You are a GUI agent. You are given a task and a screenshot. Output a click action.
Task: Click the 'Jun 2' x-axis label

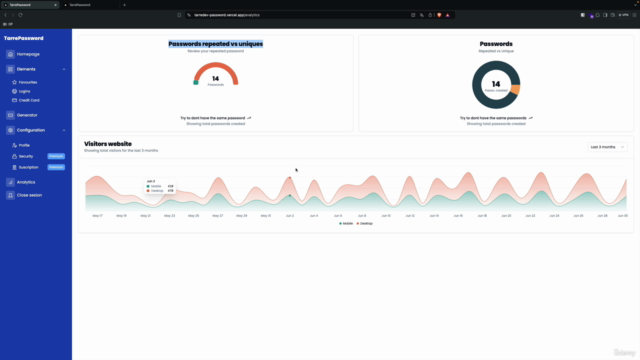tap(290, 216)
